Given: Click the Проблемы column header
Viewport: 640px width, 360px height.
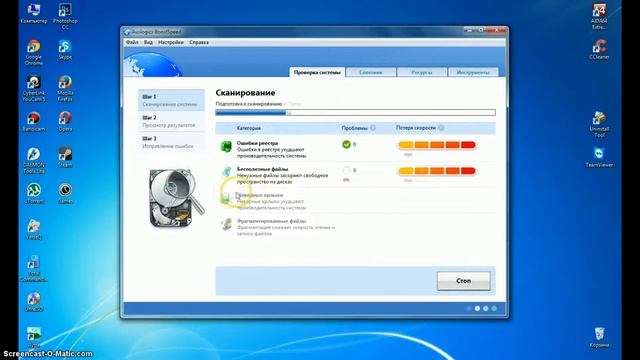Looking at the screenshot, I should coord(354,128).
